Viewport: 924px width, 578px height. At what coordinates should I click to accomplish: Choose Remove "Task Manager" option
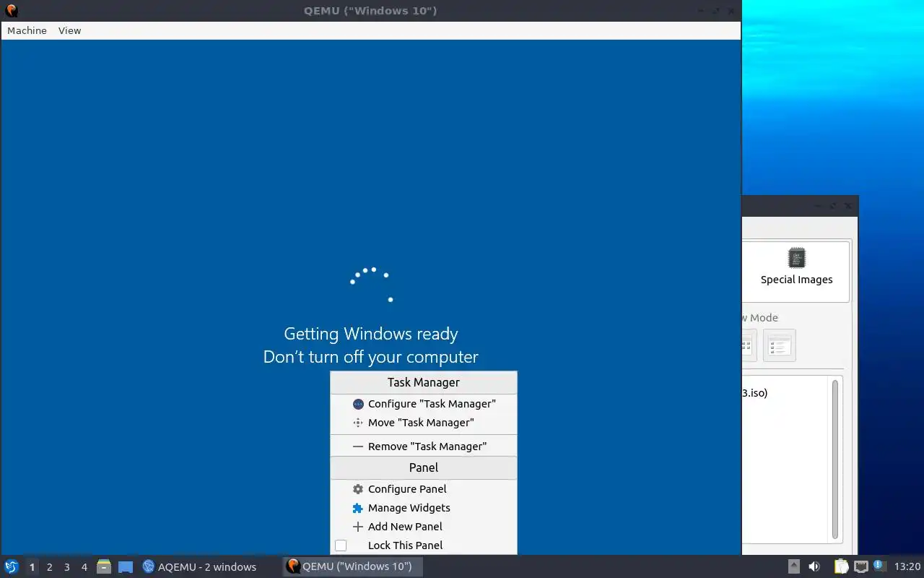(424, 447)
